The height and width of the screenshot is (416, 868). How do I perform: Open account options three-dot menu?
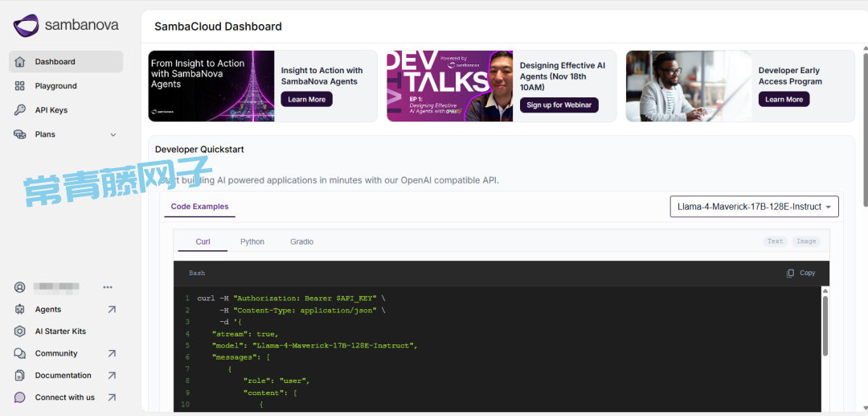pos(108,287)
